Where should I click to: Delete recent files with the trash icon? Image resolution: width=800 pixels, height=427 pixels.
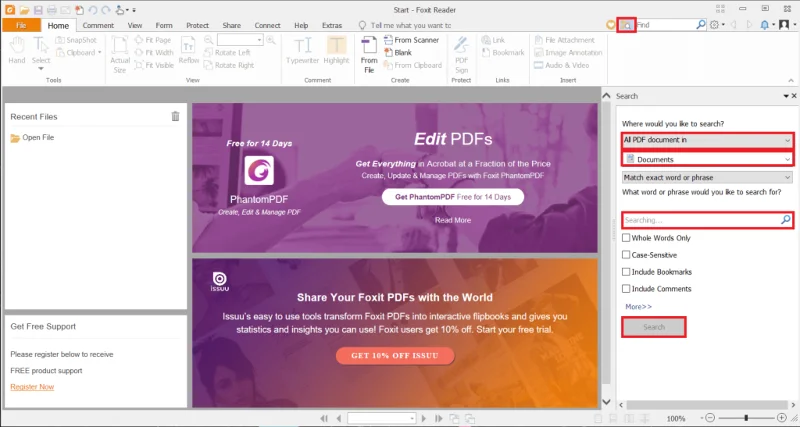tap(176, 116)
